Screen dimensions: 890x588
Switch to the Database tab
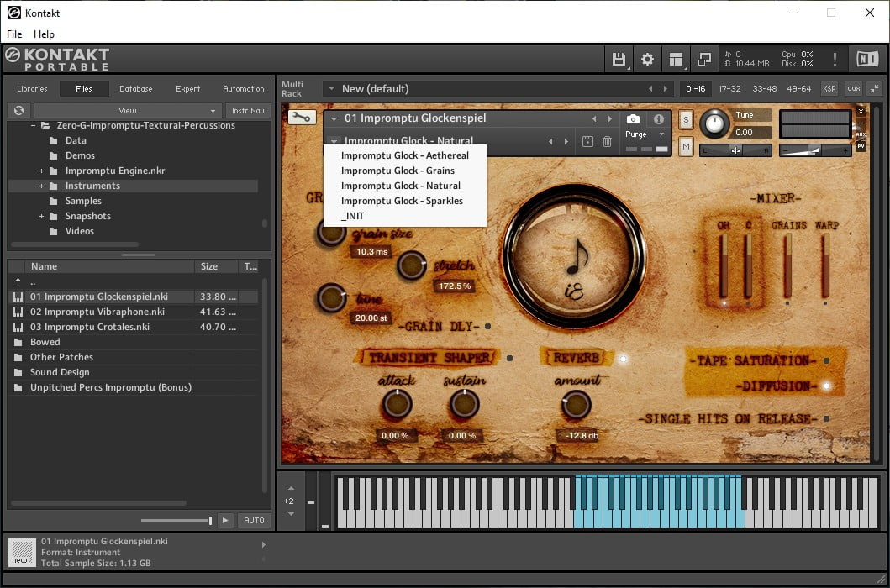(135, 88)
